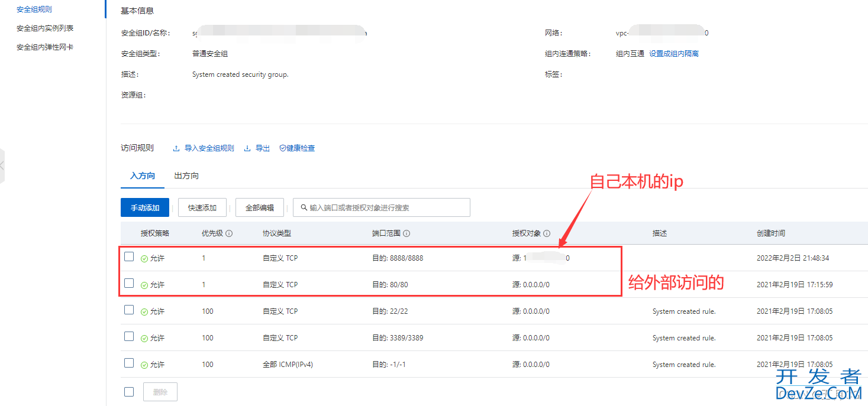Click the disabled 删除 button
This screenshot has width=868, height=406.
tap(160, 392)
